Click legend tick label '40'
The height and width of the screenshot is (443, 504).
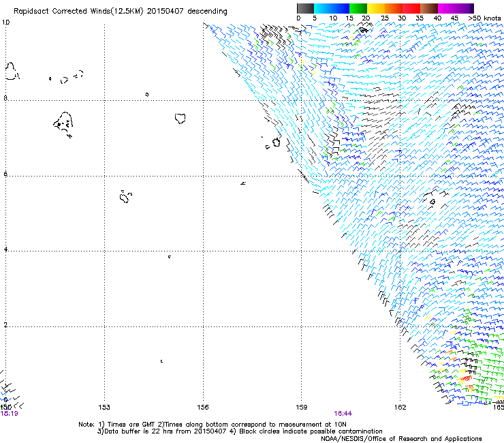(x=437, y=18)
